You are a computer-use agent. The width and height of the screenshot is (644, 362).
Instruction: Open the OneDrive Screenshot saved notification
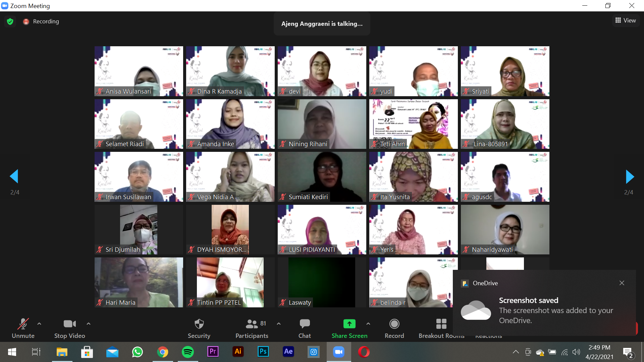pos(544,303)
